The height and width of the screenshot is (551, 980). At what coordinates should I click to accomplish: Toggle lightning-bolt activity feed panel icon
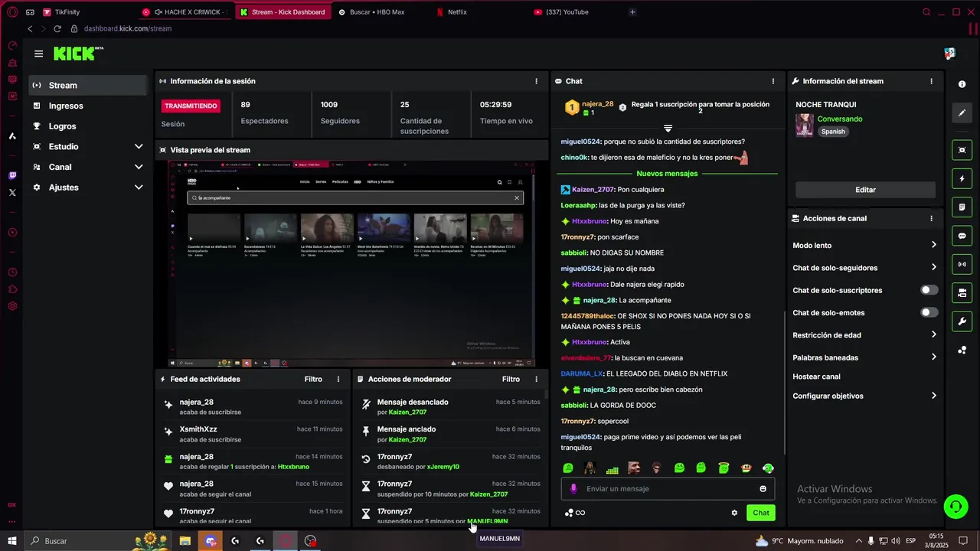pyautogui.click(x=962, y=179)
